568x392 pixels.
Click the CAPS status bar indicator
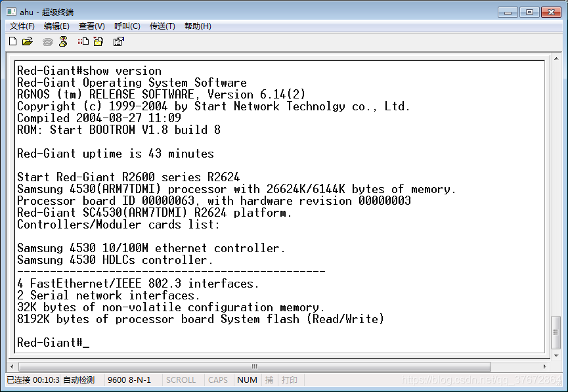coord(218,380)
